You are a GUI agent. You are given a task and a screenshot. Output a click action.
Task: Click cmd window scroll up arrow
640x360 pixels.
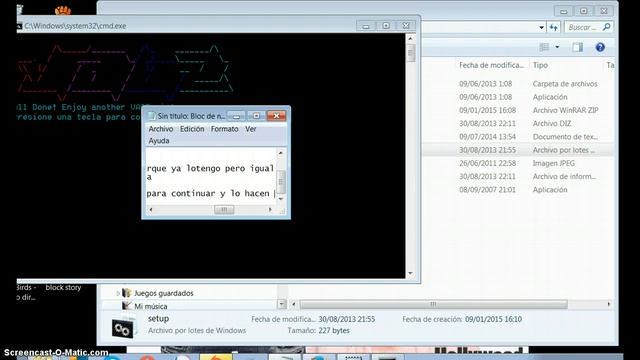[x=411, y=38]
